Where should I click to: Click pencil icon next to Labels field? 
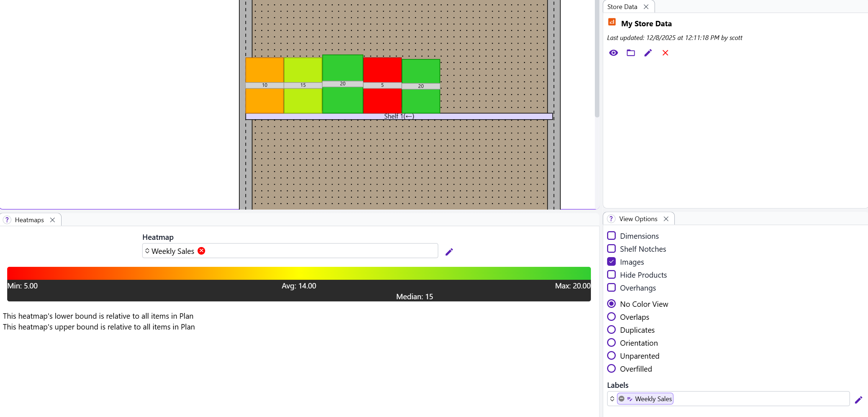coord(859,400)
